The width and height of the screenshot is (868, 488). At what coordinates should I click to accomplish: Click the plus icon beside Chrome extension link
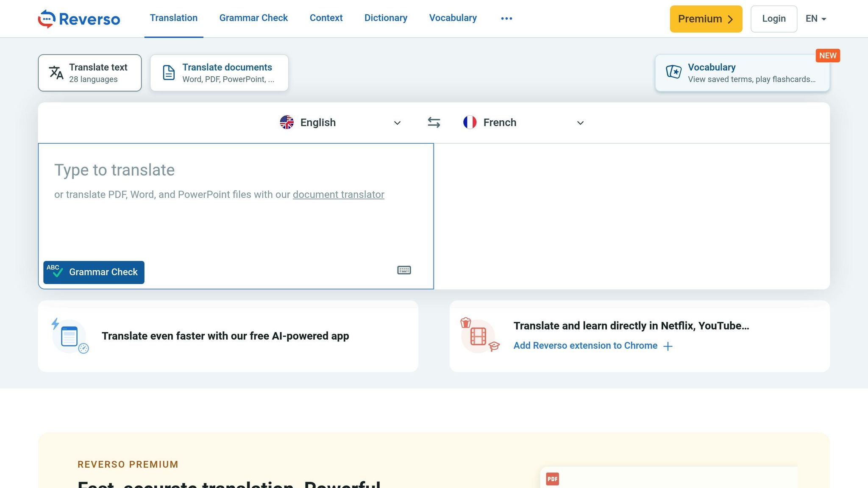[668, 346]
